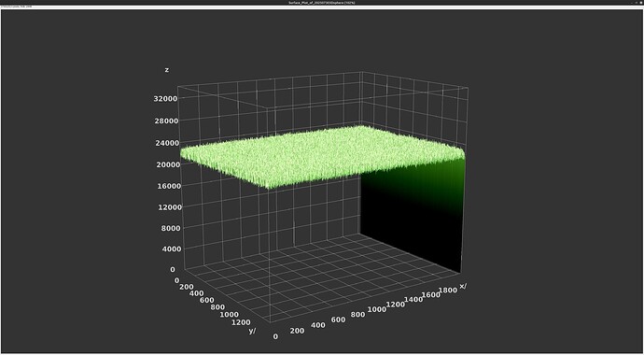644x355 pixels.
Task: Click the Surface_Plot window title text
Action: click(x=322, y=3)
